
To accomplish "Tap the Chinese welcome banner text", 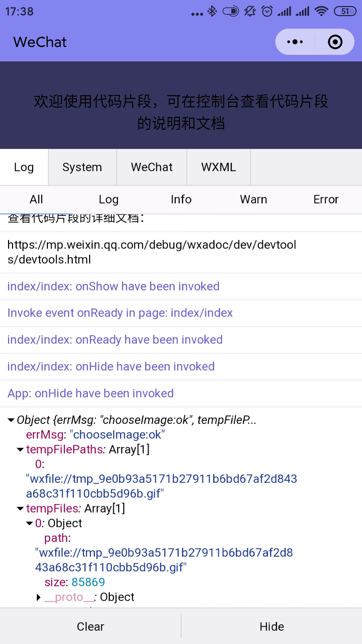I will click(x=181, y=112).
